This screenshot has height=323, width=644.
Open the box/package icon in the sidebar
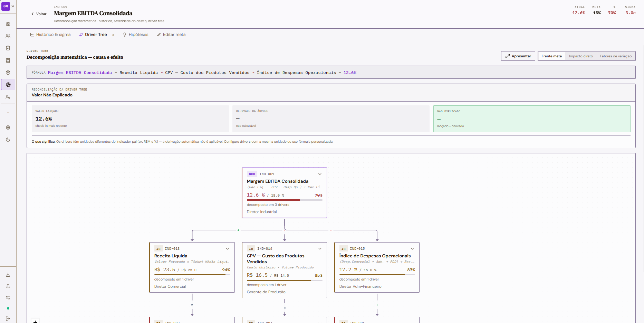click(x=8, y=73)
